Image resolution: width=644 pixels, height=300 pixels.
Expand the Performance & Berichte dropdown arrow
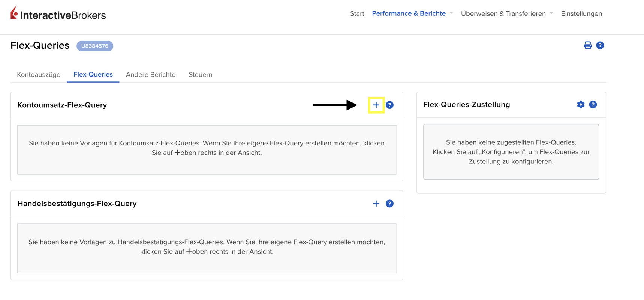point(451,13)
